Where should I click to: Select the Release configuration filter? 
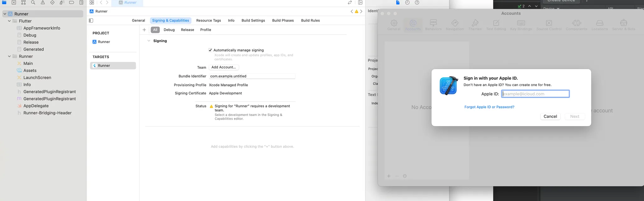(187, 30)
